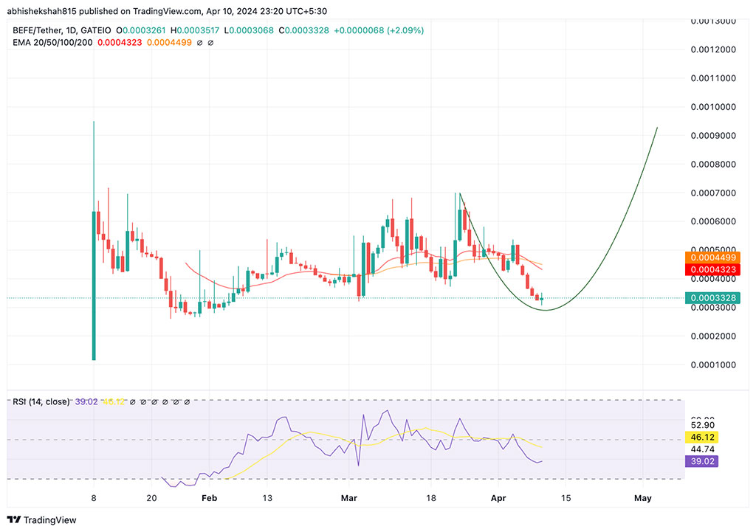Click the purple 39.02 RSI axis tag

click(x=702, y=461)
